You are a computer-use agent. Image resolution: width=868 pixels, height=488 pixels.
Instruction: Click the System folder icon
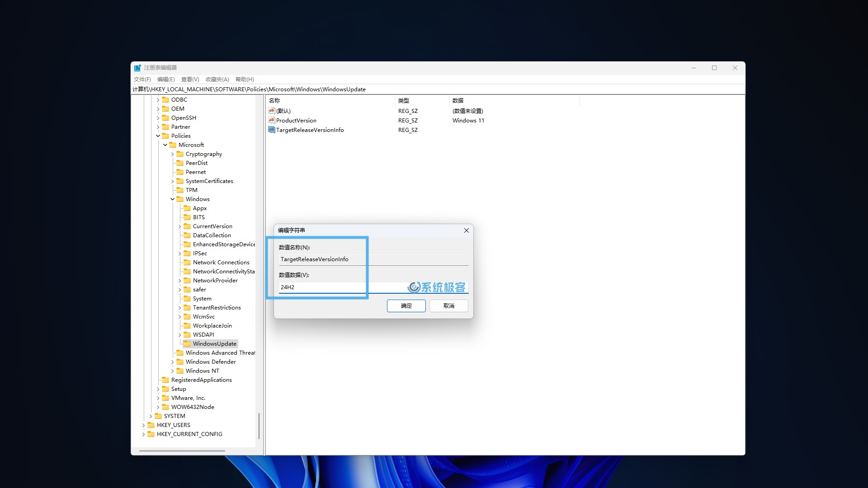pyautogui.click(x=187, y=299)
